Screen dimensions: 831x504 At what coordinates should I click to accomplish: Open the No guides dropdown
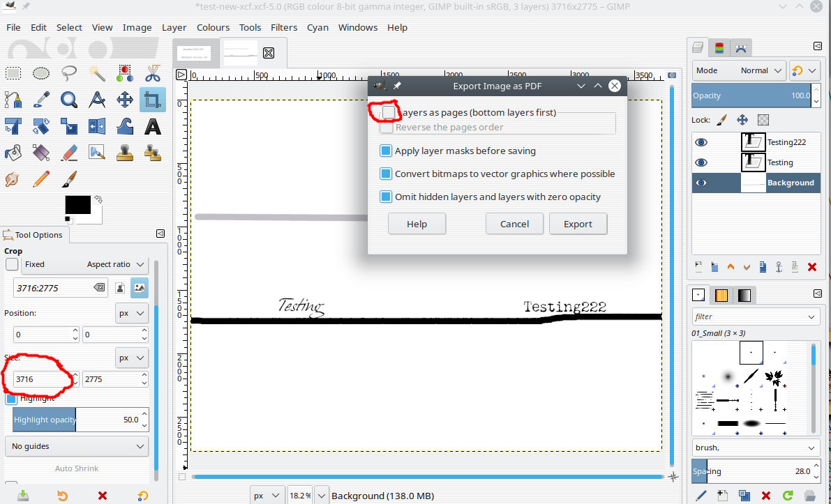point(77,446)
